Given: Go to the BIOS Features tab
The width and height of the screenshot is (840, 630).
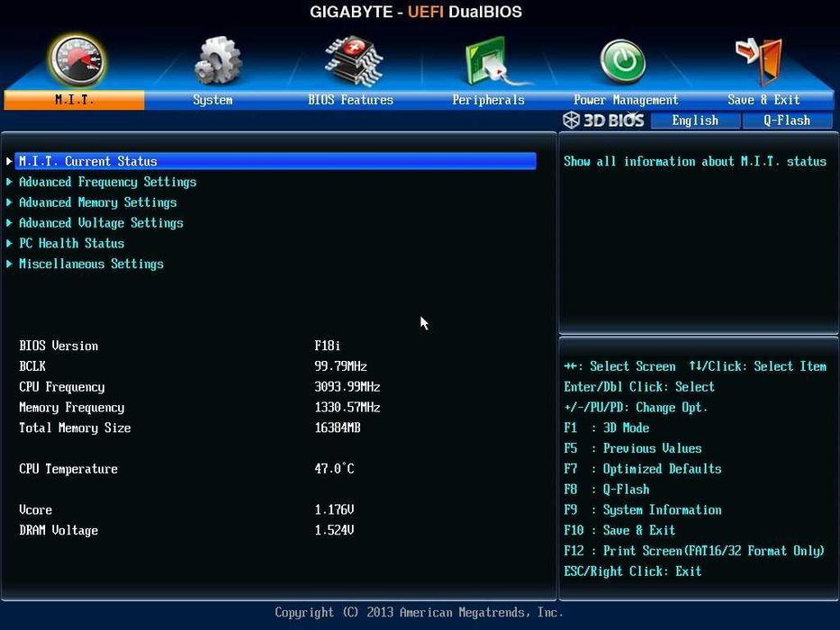Looking at the screenshot, I should click(350, 100).
